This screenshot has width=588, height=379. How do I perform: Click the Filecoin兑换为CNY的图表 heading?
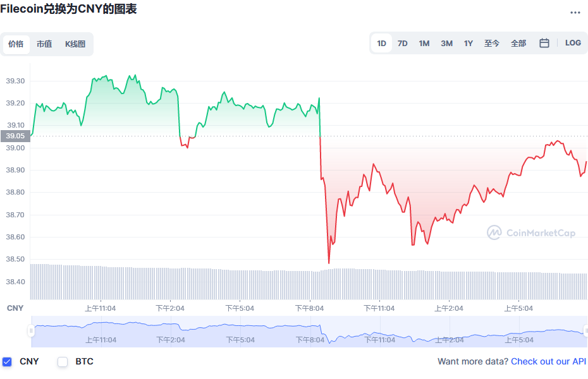68,9
